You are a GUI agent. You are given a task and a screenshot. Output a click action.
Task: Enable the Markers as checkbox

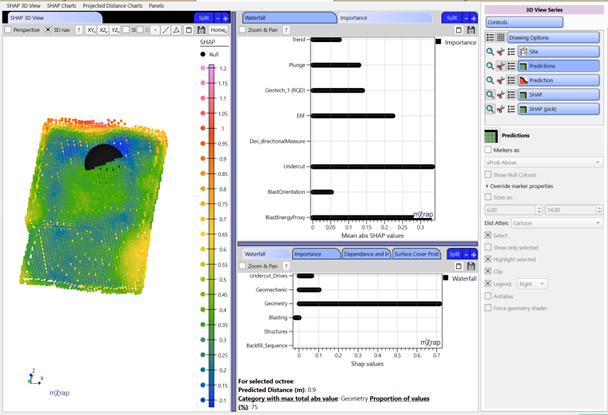[x=489, y=148]
